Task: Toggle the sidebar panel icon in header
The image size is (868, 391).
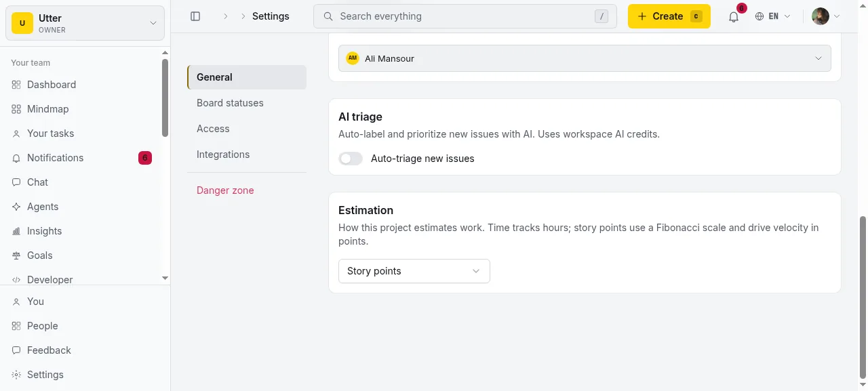Action: pos(195,16)
